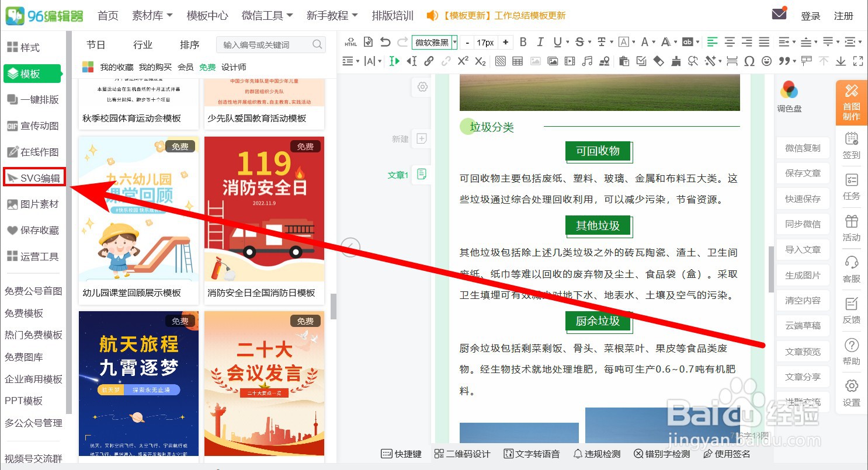Click the 保存文章 save article button

[x=803, y=173]
